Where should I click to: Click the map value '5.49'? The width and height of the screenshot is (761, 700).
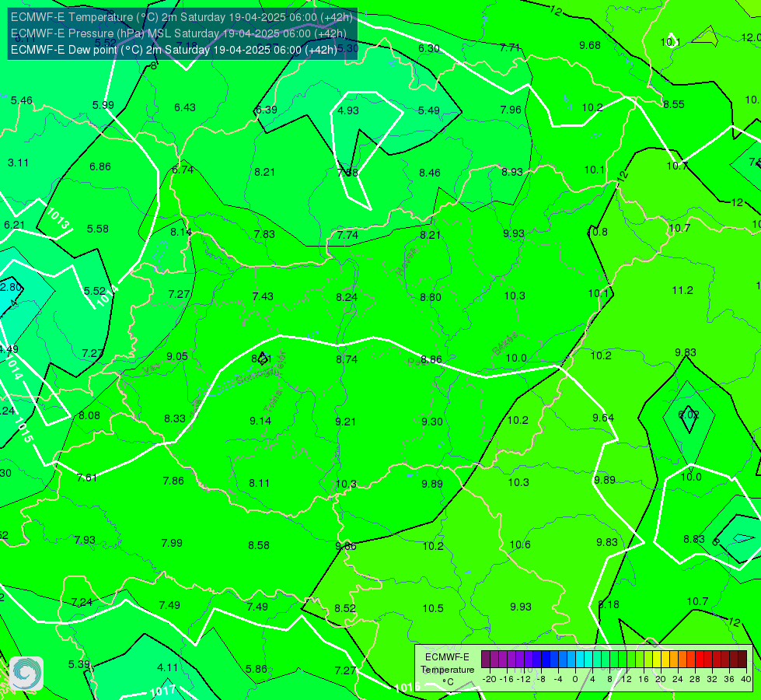tap(429, 110)
